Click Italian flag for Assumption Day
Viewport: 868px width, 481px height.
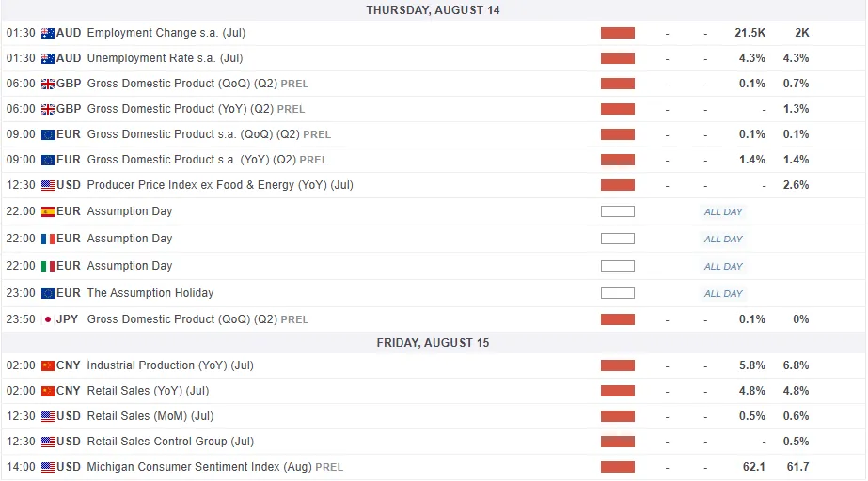[x=48, y=266]
